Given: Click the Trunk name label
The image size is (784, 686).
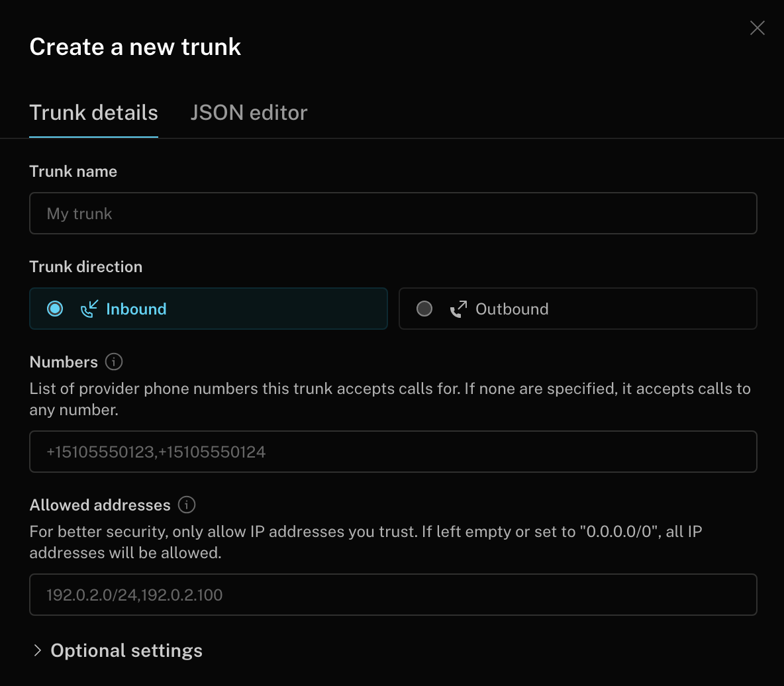Looking at the screenshot, I should (x=73, y=171).
